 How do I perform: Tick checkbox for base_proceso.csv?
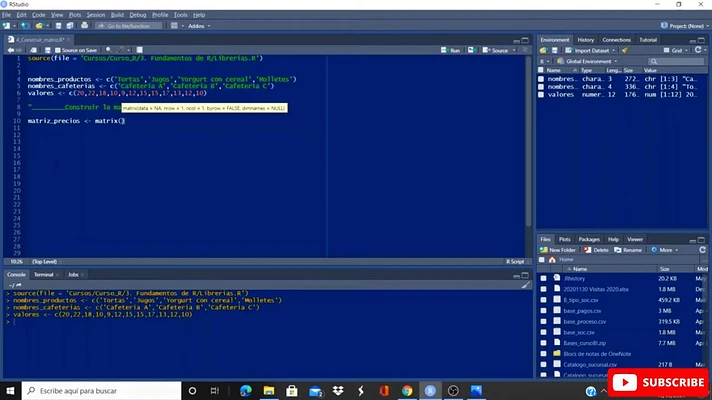(x=544, y=321)
